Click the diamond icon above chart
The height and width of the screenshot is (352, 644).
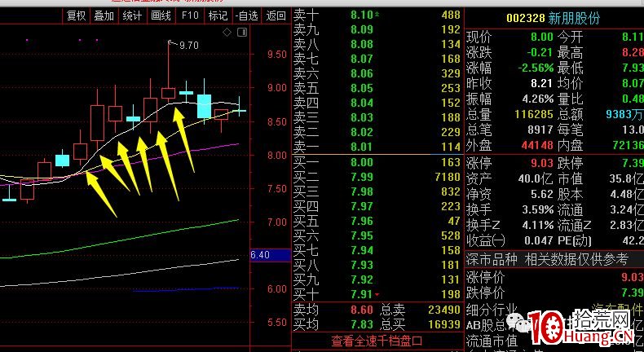coord(227,32)
